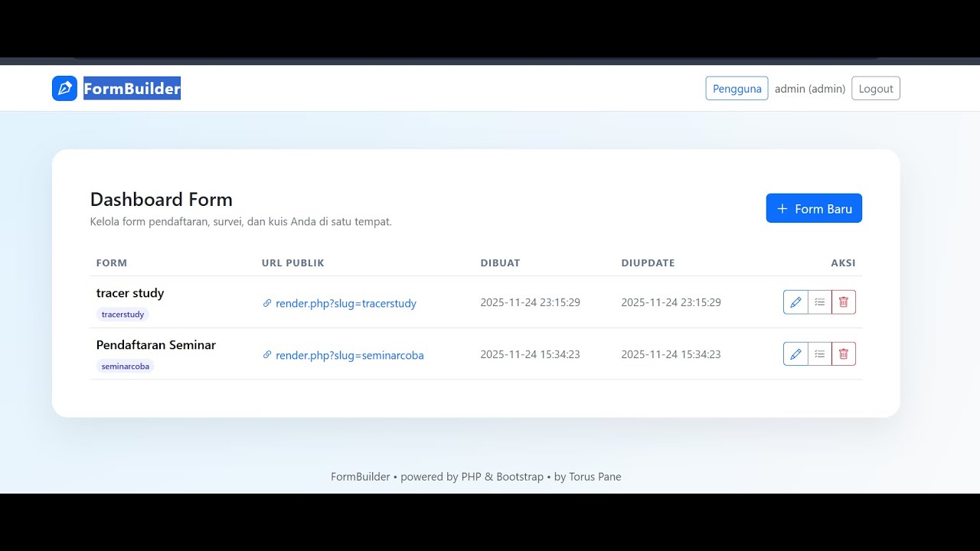
Task: Click the Kelola form pendaftaran subtitle
Action: 241,222
